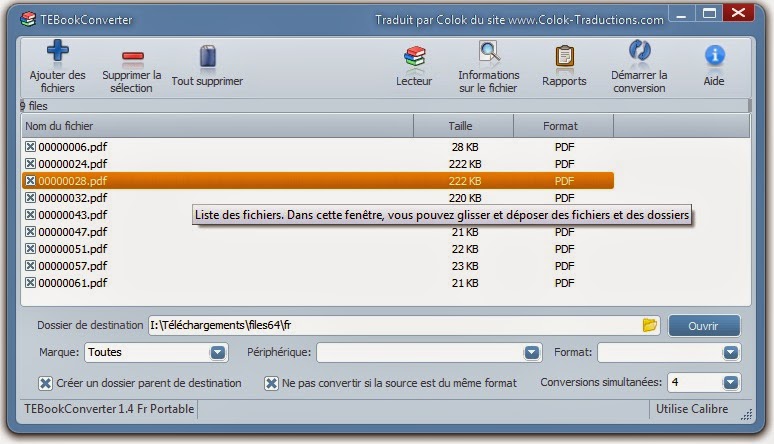Viewport: 774px width, 444px height.
Task: Click the Tout supprimer trash icon
Action: pos(207,56)
